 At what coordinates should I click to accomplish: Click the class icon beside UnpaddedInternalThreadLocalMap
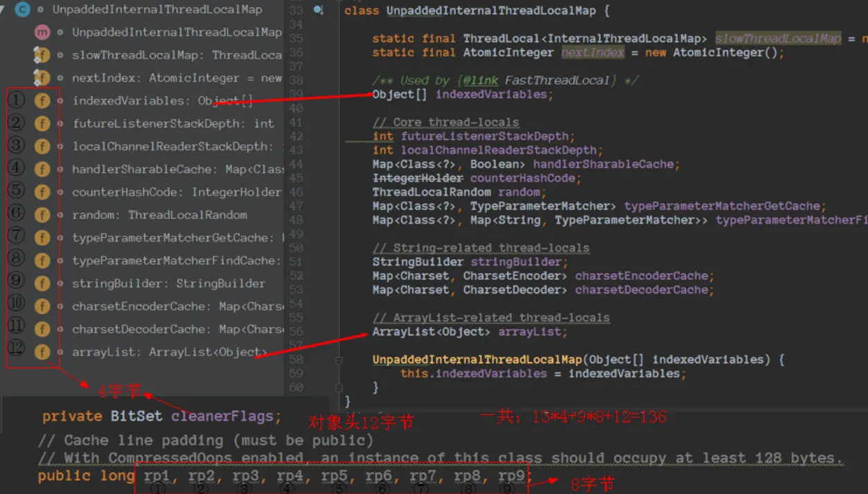tap(22, 10)
